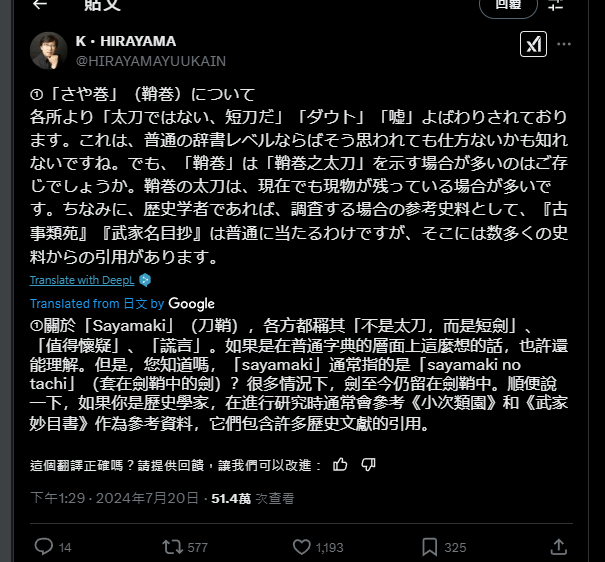Open K・HIRAYAMA profile picture

click(49, 51)
